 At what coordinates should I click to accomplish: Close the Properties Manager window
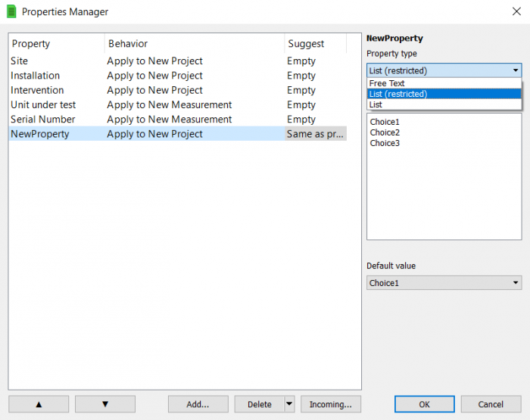point(516,11)
